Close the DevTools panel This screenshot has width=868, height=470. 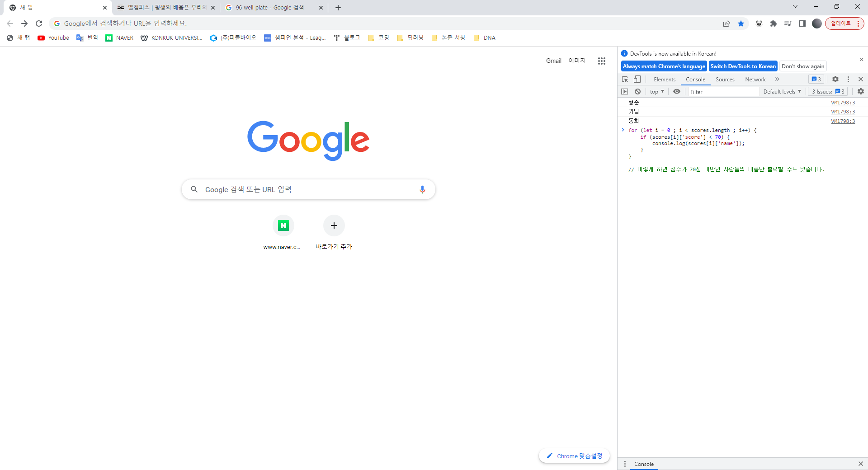pyautogui.click(x=861, y=79)
